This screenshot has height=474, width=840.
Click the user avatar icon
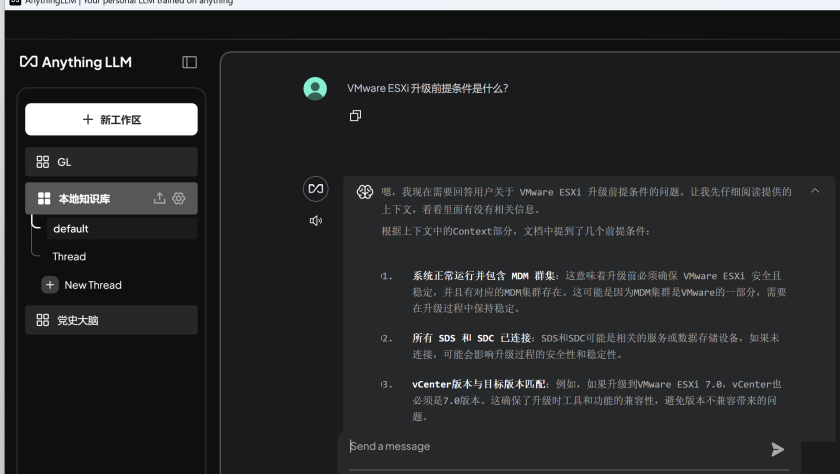tap(315, 89)
